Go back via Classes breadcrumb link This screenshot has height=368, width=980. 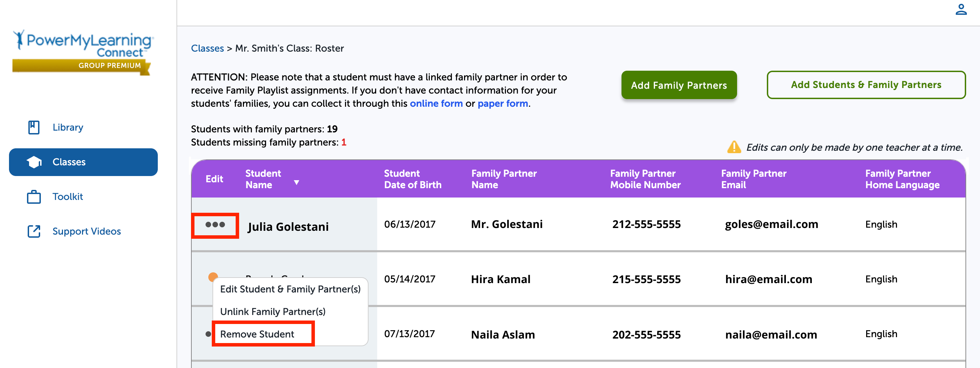point(207,49)
